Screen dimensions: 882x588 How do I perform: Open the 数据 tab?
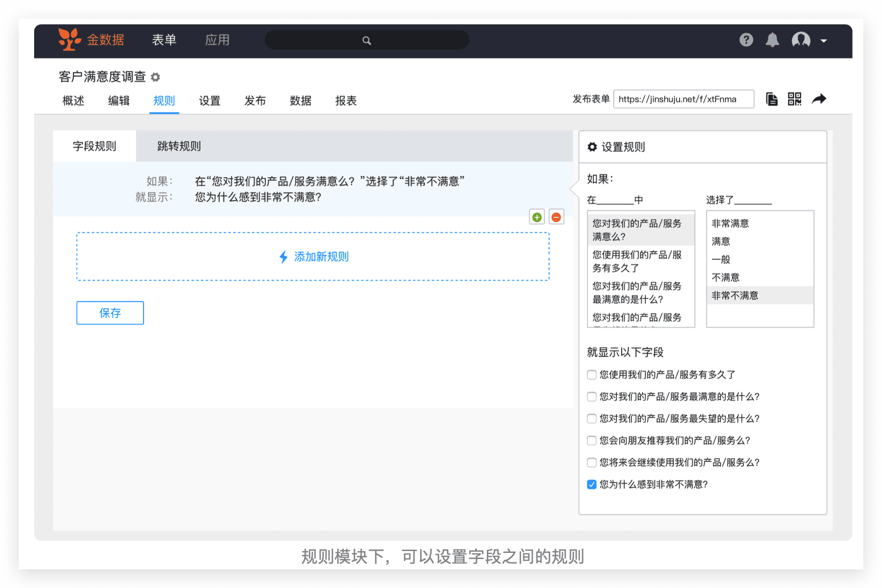pos(300,101)
